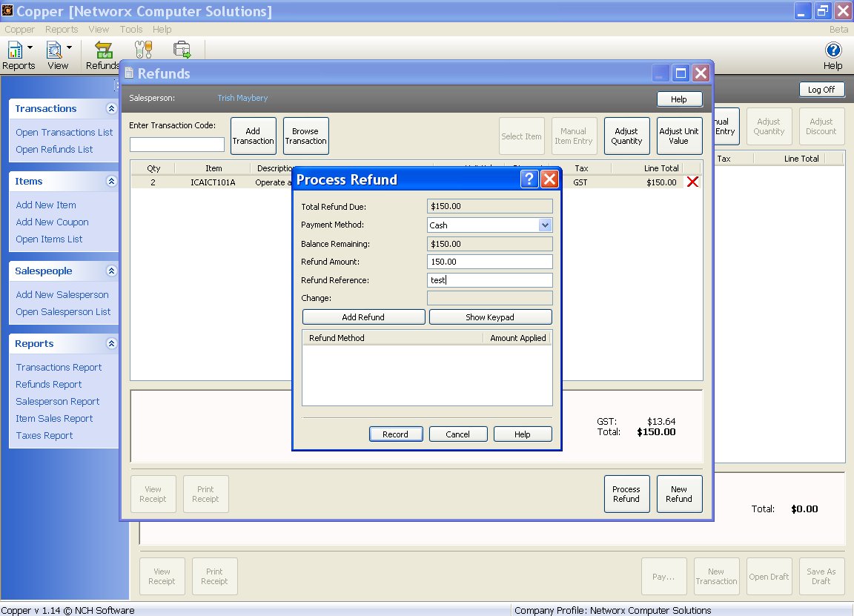
Task: Click the Process Refund button in Refunds window
Action: click(x=626, y=494)
